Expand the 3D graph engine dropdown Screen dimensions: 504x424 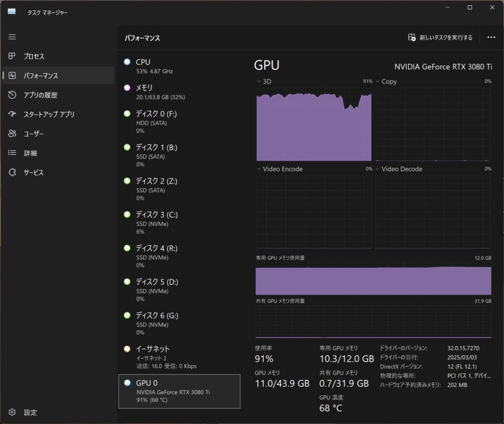tap(259, 81)
